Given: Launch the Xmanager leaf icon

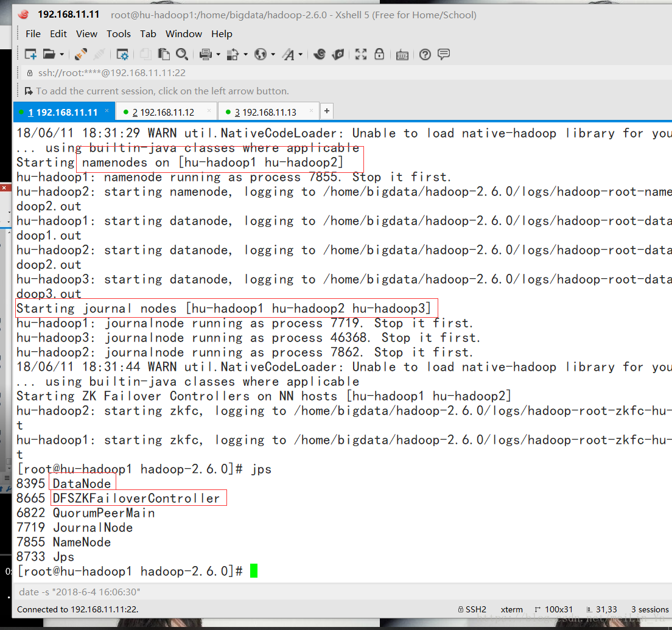Looking at the screenshot, I should (338, 54).
